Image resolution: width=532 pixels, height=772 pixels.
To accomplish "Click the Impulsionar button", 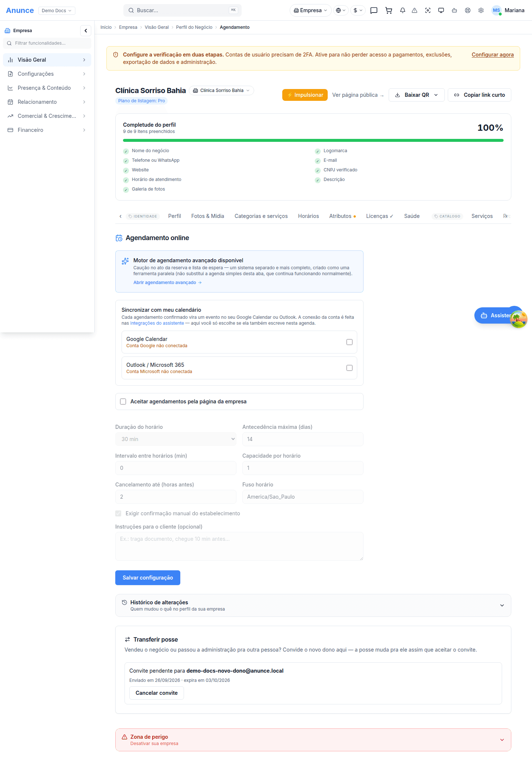I will coord(305,95).
